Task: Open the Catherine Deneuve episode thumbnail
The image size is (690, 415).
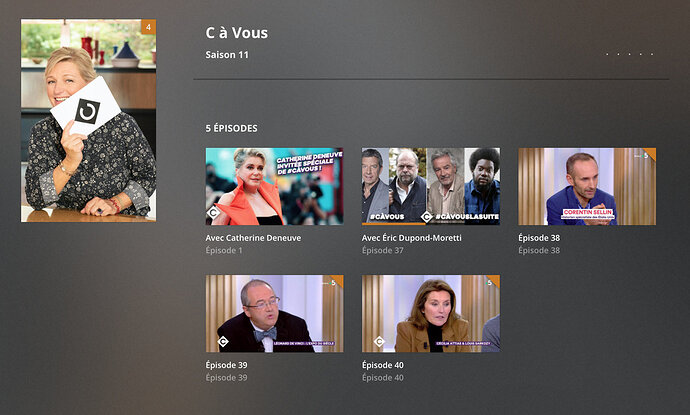Action: [x=275, y=187]
